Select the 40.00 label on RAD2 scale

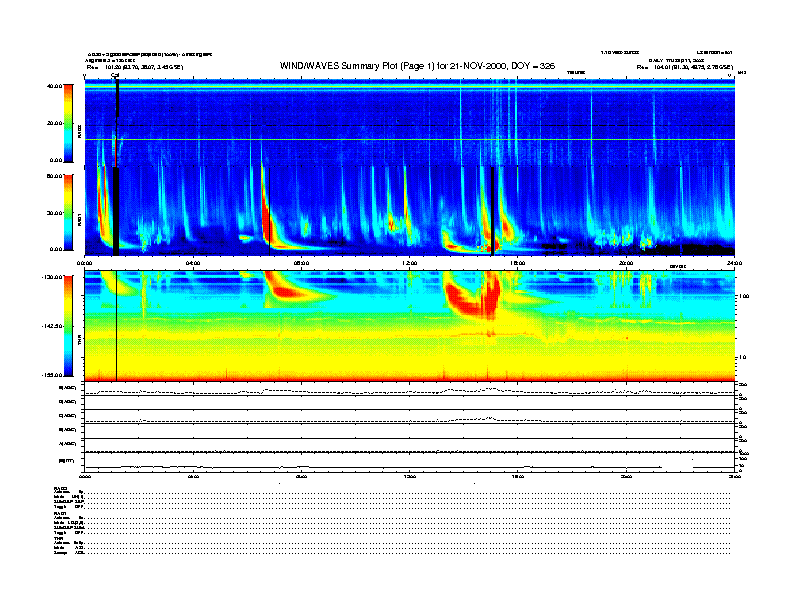(x=54, y=86)
